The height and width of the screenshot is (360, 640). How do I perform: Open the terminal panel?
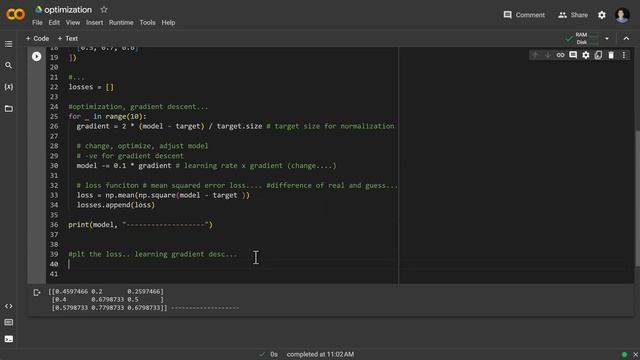(x=9, y=339)
